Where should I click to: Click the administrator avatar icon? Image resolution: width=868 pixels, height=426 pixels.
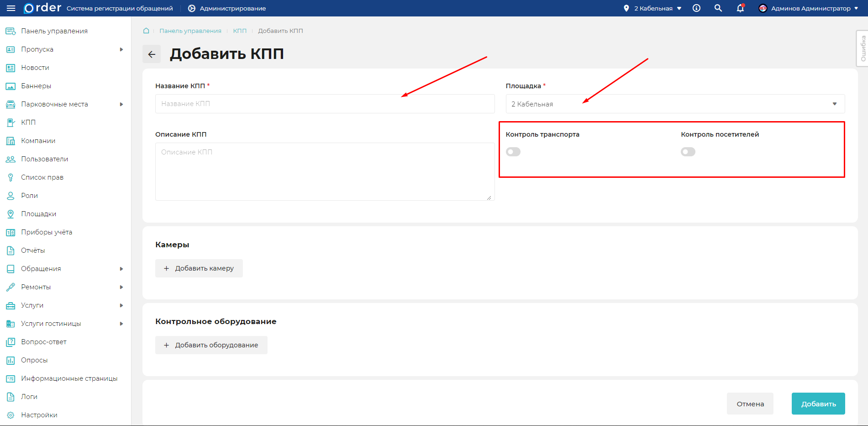pos(763,8)
